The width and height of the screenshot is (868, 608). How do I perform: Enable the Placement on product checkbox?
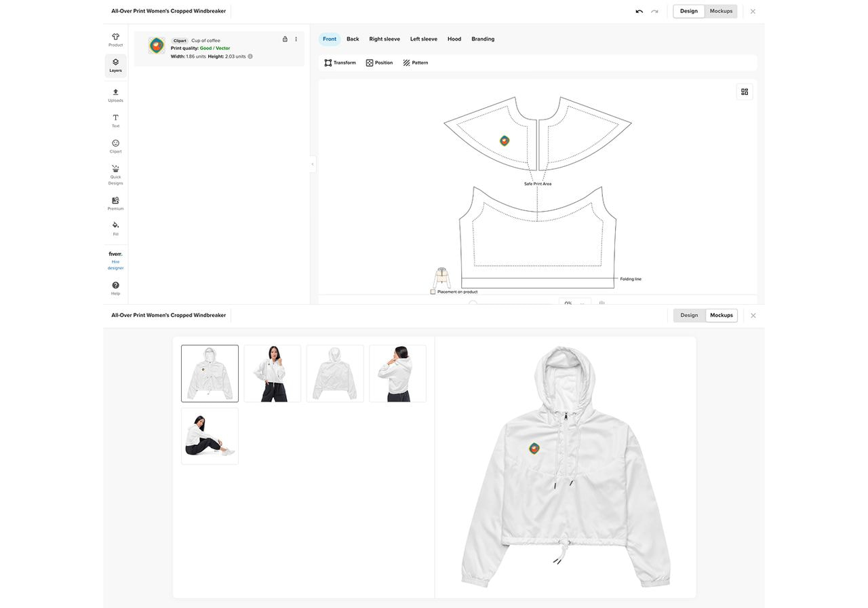tap(432, 291)
